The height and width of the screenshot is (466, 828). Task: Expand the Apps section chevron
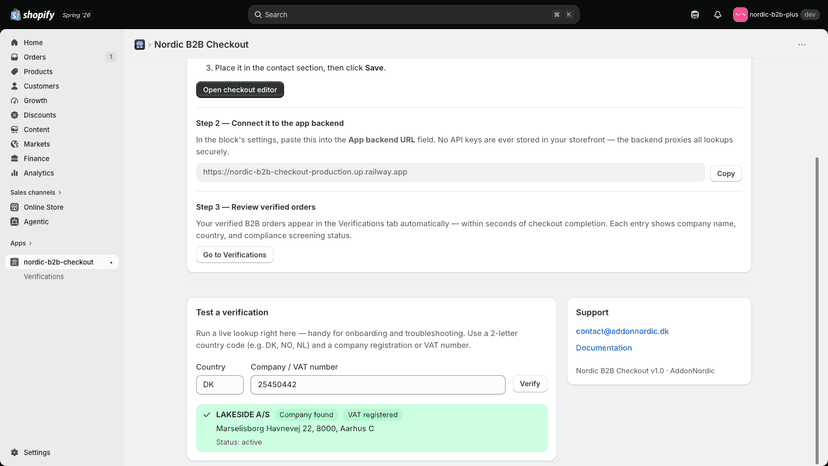(30, 243)
